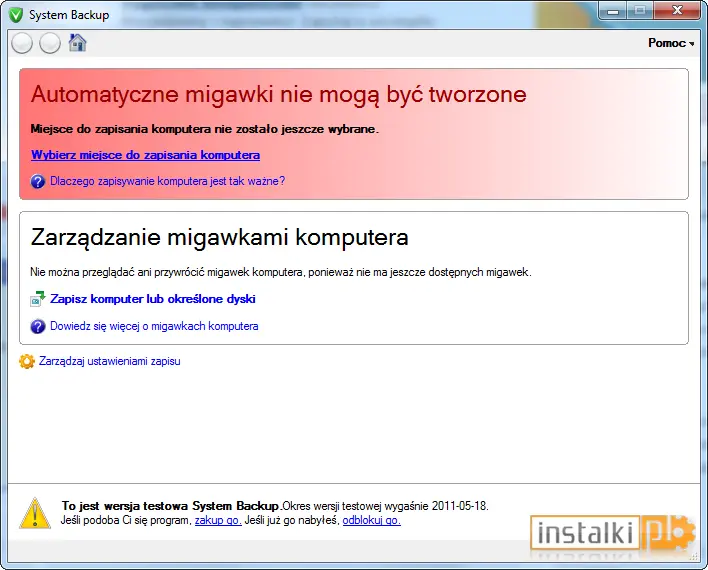Open the 'Wybierz miejsce do zapisania komputera' link
708x570 pixels.
coord(145,155)
